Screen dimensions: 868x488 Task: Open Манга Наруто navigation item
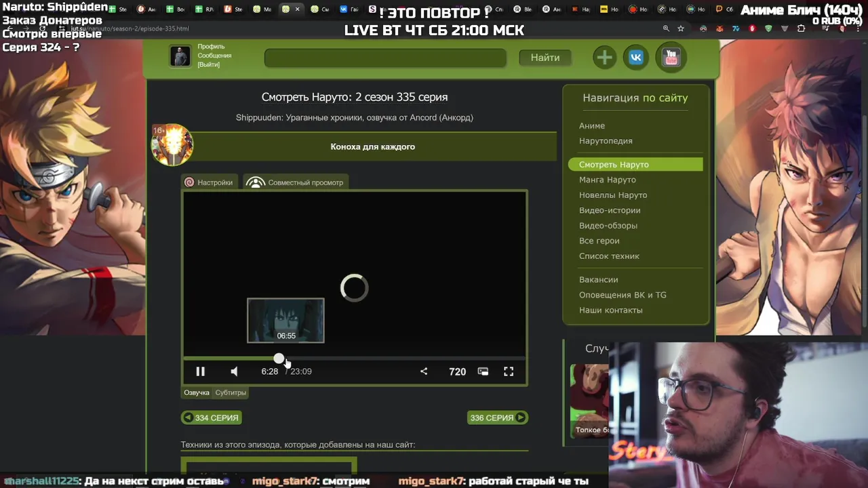click(x=608, y=180)
